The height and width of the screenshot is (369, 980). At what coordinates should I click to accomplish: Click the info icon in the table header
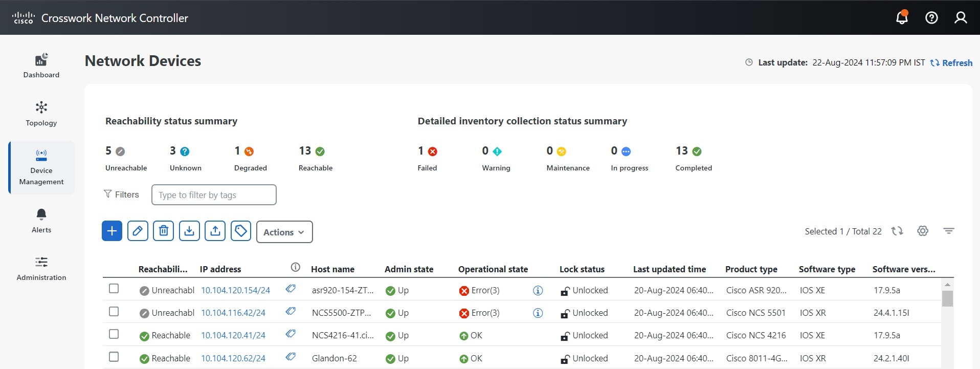coord(295,267)
